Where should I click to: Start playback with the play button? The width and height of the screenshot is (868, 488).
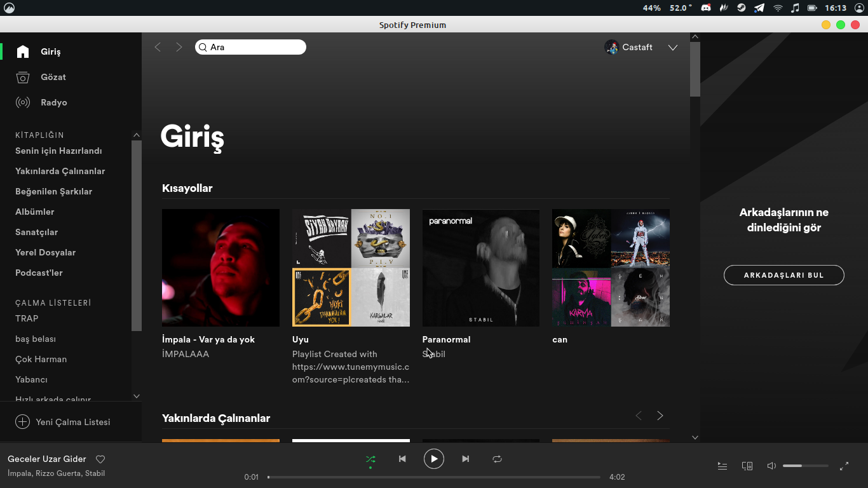(434, 459)
